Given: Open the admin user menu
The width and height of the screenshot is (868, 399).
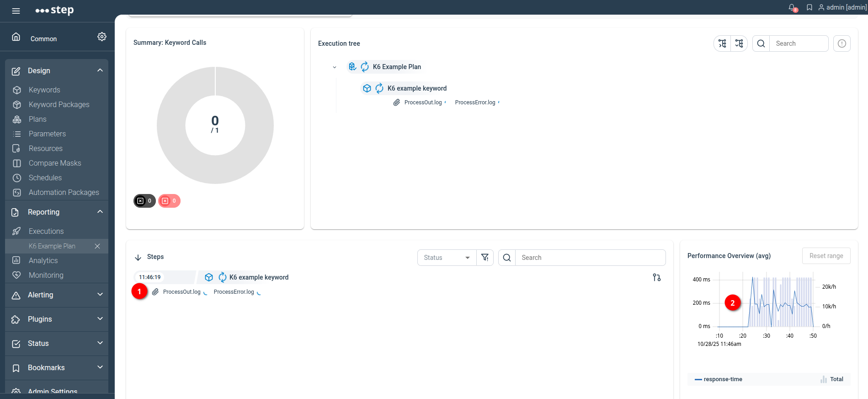Looking at the screenshot, I should pos(842,7).
